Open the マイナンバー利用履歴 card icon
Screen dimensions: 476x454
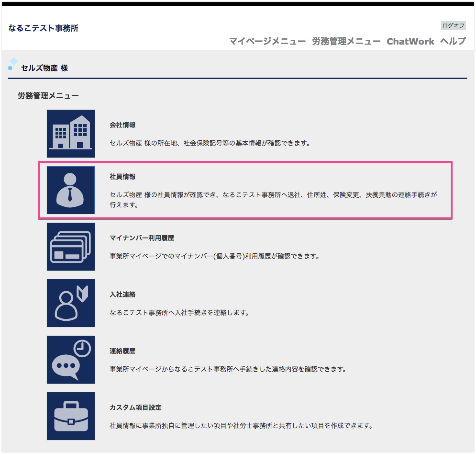(71, 247)
